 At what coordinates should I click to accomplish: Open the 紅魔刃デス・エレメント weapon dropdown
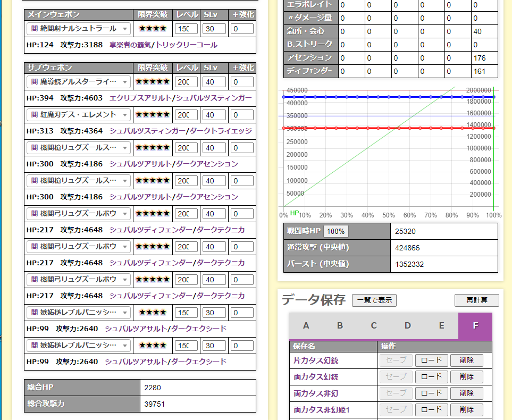(x=79, y=115)
